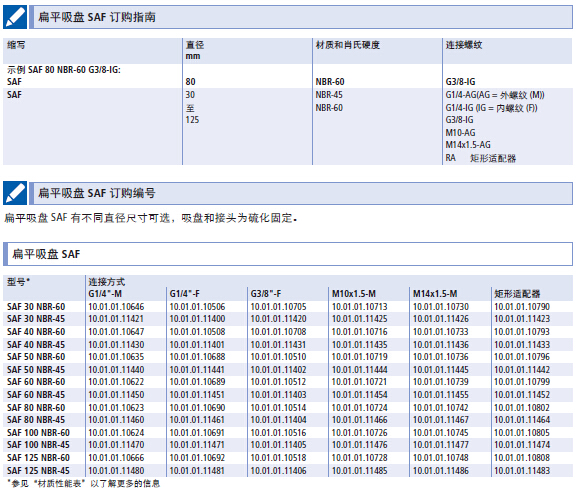Screen dimensions: 577x497
Task: Select the 扁平吸盘 SAF 订购编号 heading
Action: point(97,193)
